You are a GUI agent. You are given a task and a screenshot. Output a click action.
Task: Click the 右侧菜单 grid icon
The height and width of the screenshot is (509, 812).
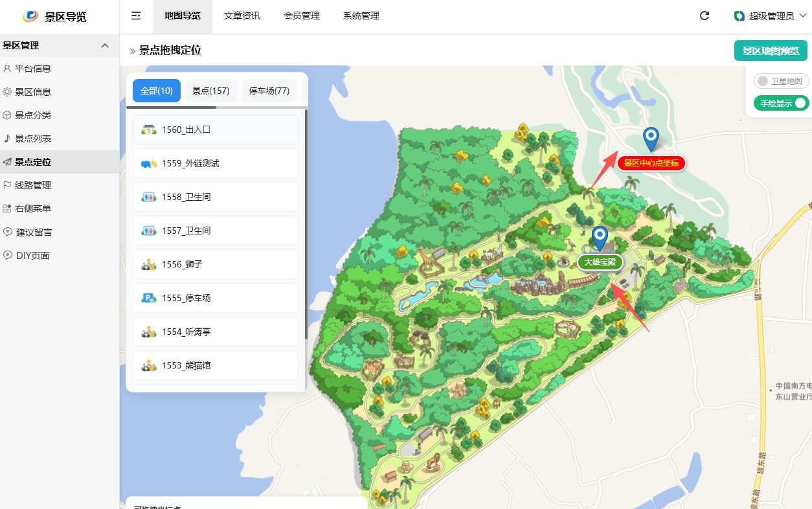pyautogui.click(x=7, y=209)
